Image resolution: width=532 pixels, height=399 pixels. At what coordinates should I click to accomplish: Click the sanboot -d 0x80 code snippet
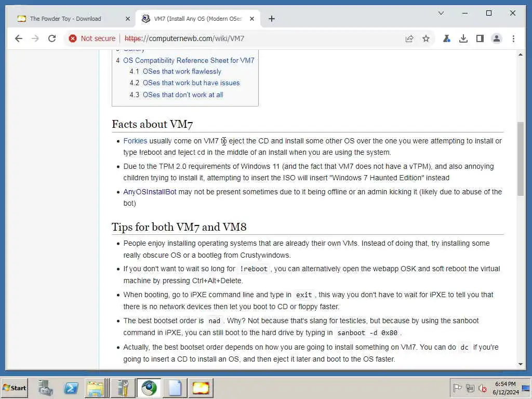367,333
